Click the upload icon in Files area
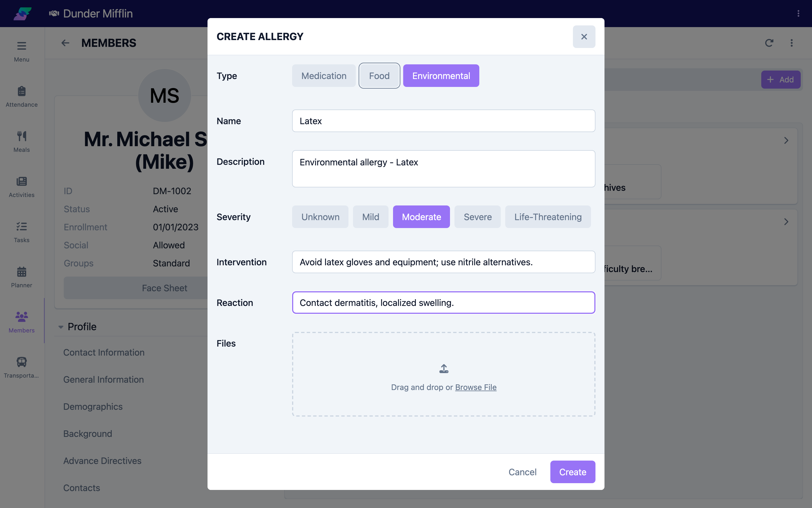This screenshot has width=812, height=508. (443, 369)
